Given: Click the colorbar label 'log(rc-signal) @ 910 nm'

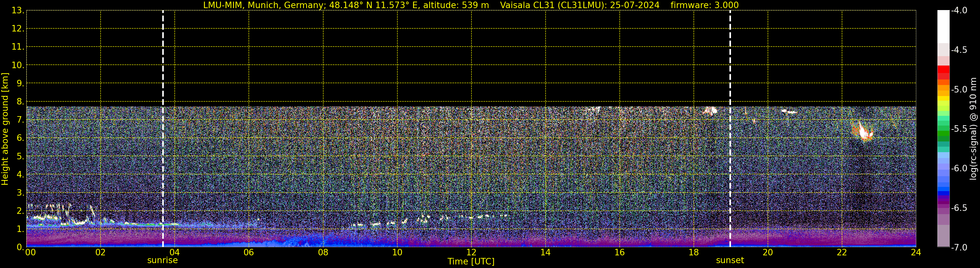Looking at the screenshot, I should point(973,129).
